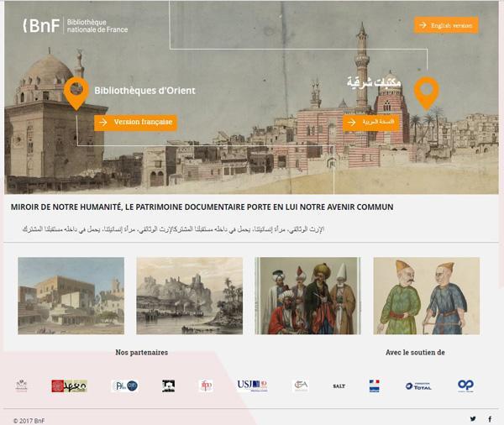Screen dimensions: 504x425
Task: Open the Arabic version button
Action: (x=372, y=123)
